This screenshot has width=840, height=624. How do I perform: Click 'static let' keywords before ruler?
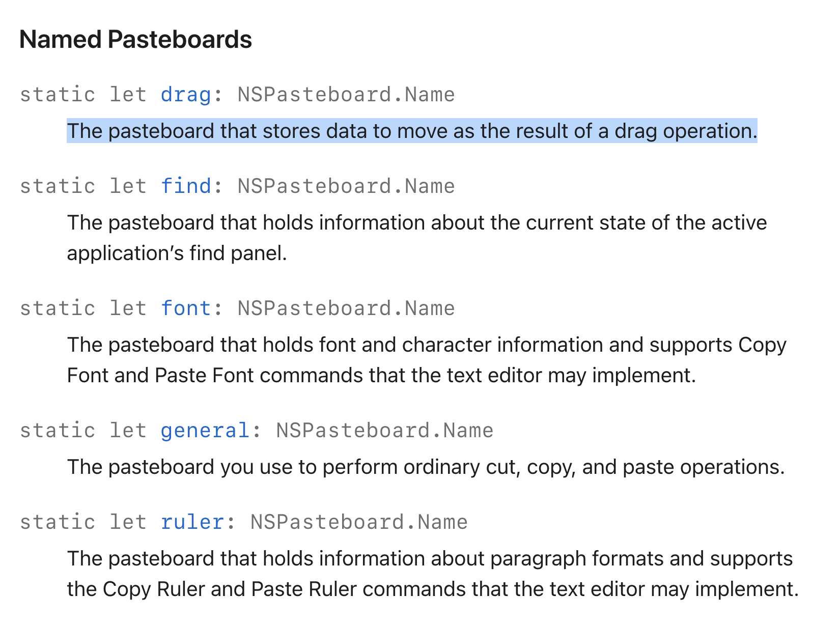[83, 522]
